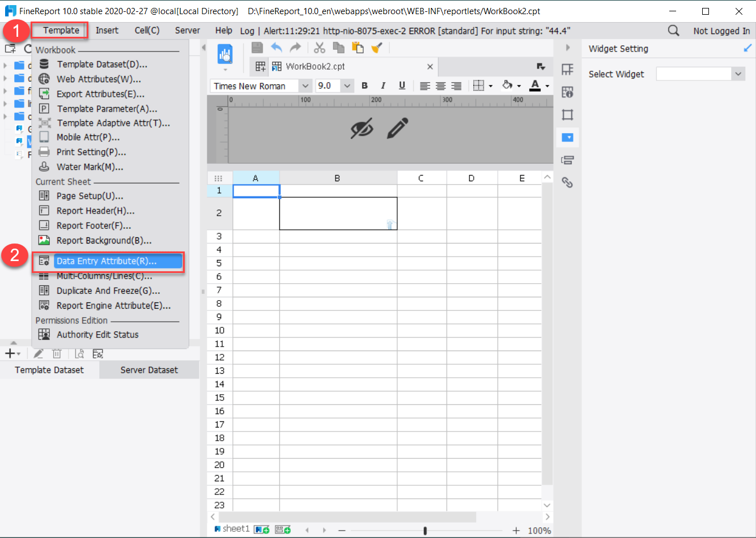Open the Floating Element panel icon

tap(567, 114)
